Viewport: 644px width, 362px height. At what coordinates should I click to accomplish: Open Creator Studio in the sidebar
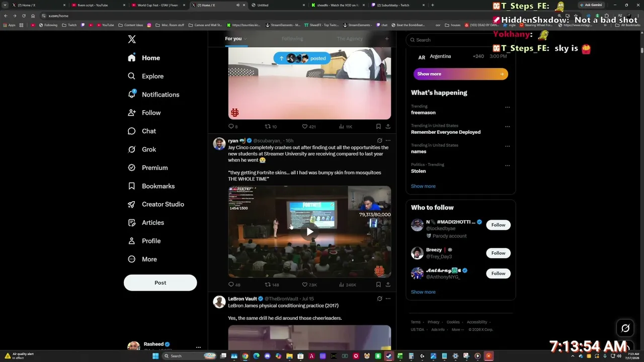[x=156, y=204]
